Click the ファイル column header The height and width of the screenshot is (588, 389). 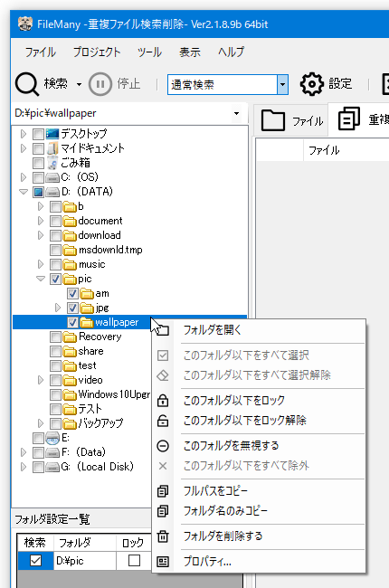324,150
